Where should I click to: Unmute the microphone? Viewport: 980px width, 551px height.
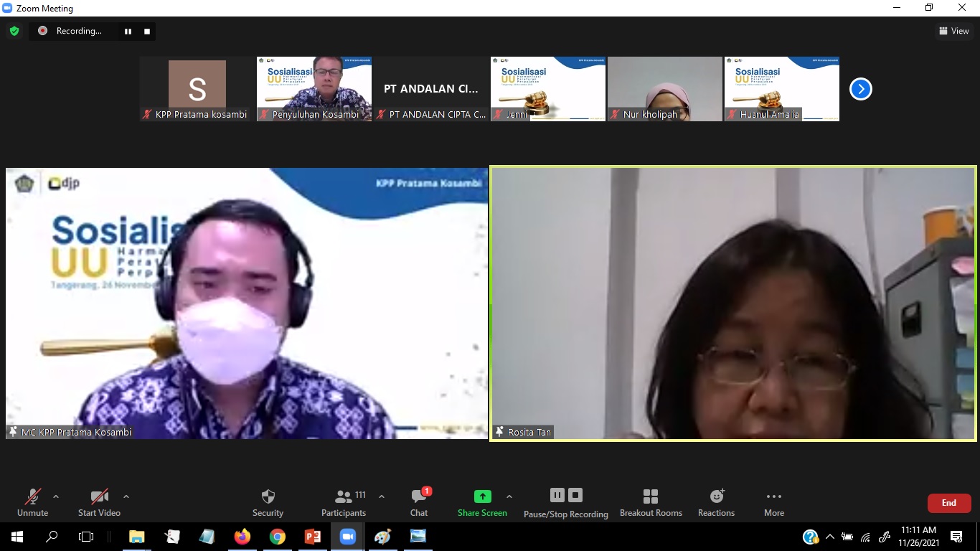[x=32, y=502]
